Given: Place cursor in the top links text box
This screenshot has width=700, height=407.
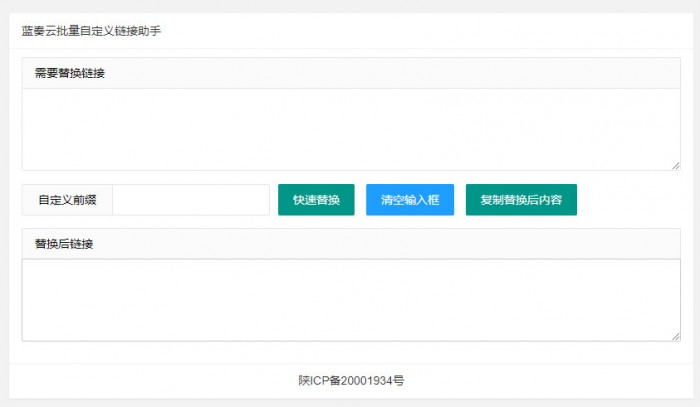Looking at the screenshot, I should tap(350, 129).
